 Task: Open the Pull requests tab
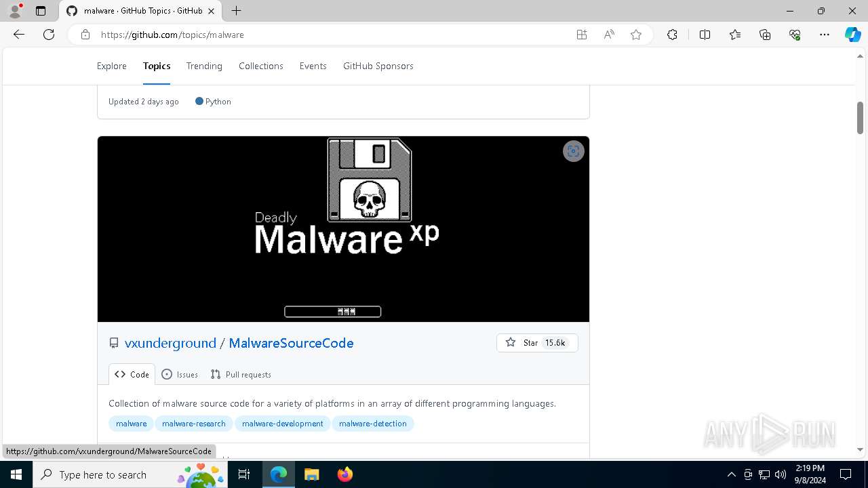(241, 374)
